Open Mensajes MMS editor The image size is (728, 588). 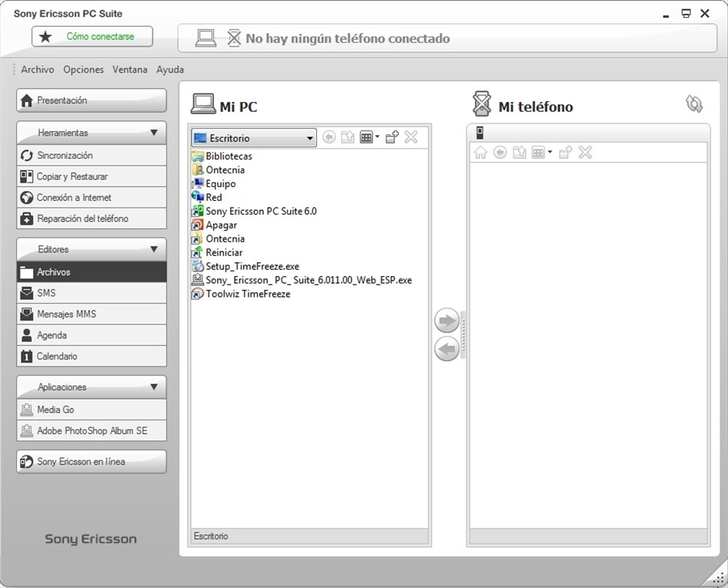[x=91, y=314]
